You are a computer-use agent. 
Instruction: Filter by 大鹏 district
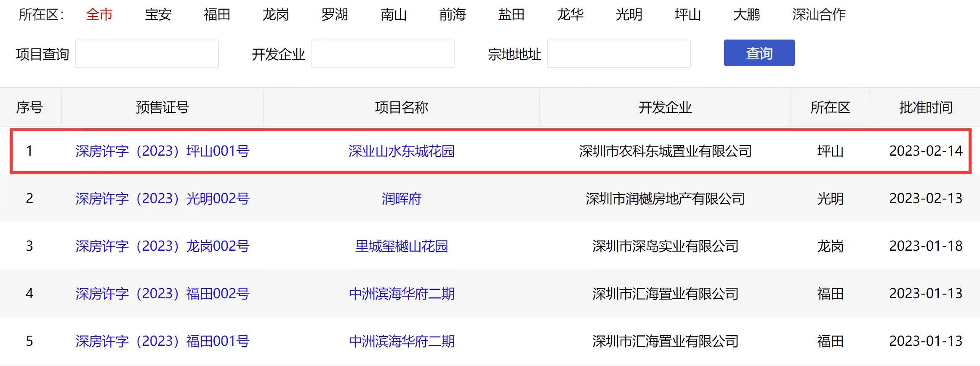(747, 15)
